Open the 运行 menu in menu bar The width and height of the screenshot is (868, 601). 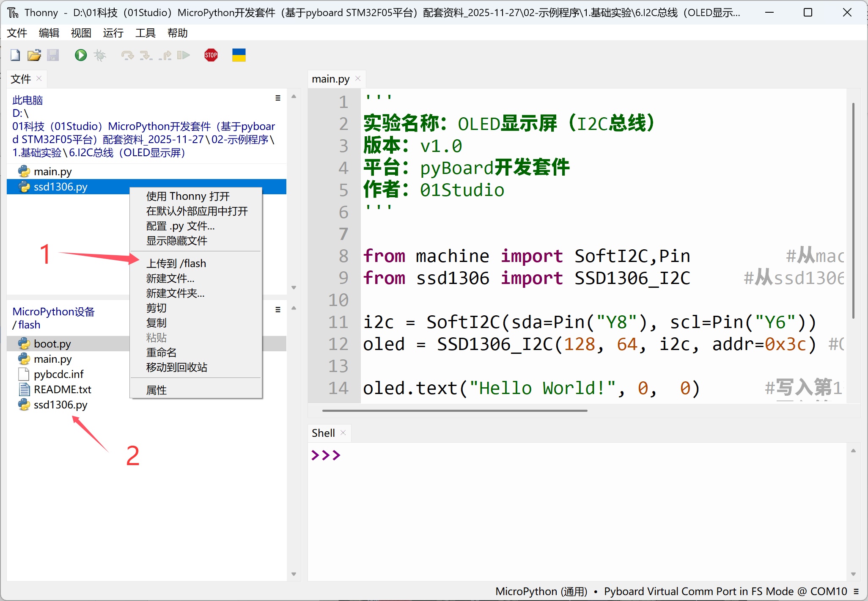(113, 33)
